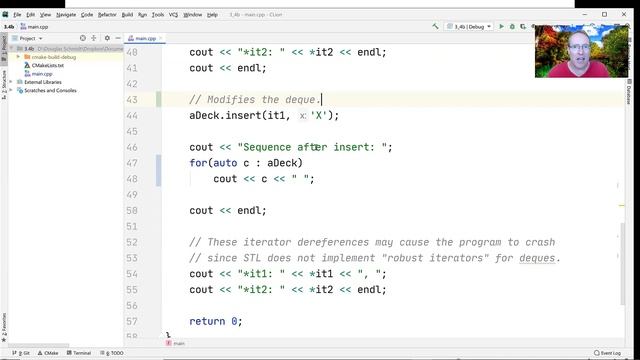The width and height of the screenshot is (640, 360).
Task: Open the Run menu
Action: coord(142,14)
